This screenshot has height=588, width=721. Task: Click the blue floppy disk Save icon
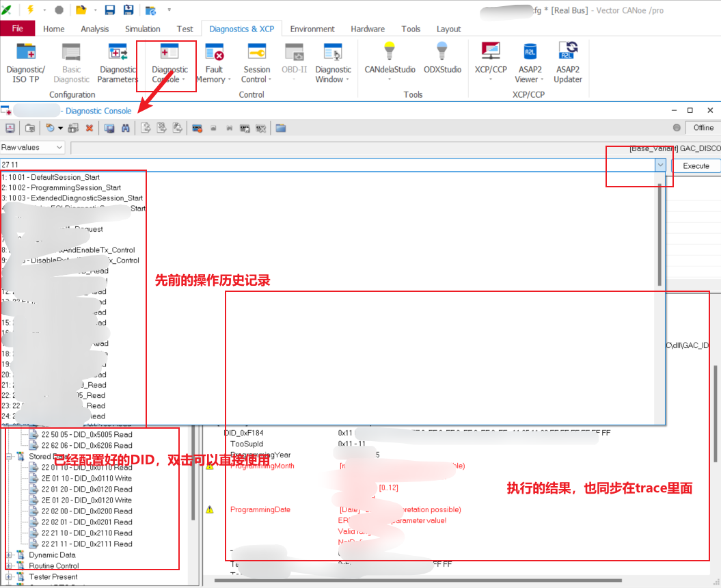[x=110, y=10]
